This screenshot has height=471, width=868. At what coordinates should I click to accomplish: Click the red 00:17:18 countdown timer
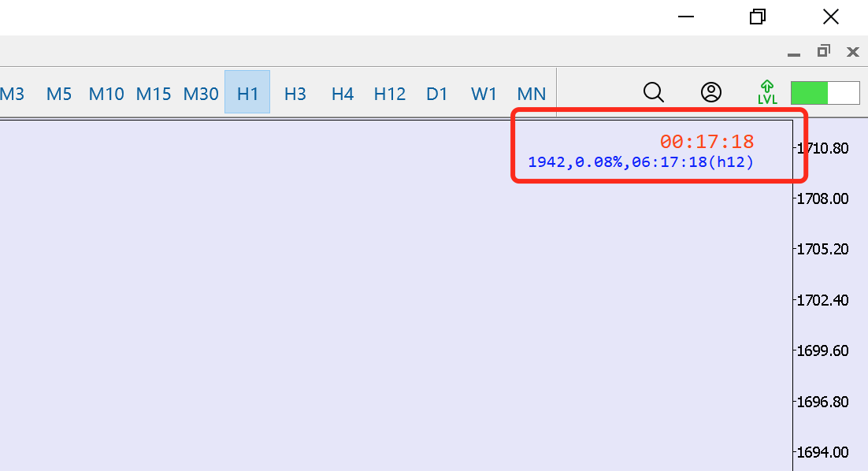click(707, 142)
